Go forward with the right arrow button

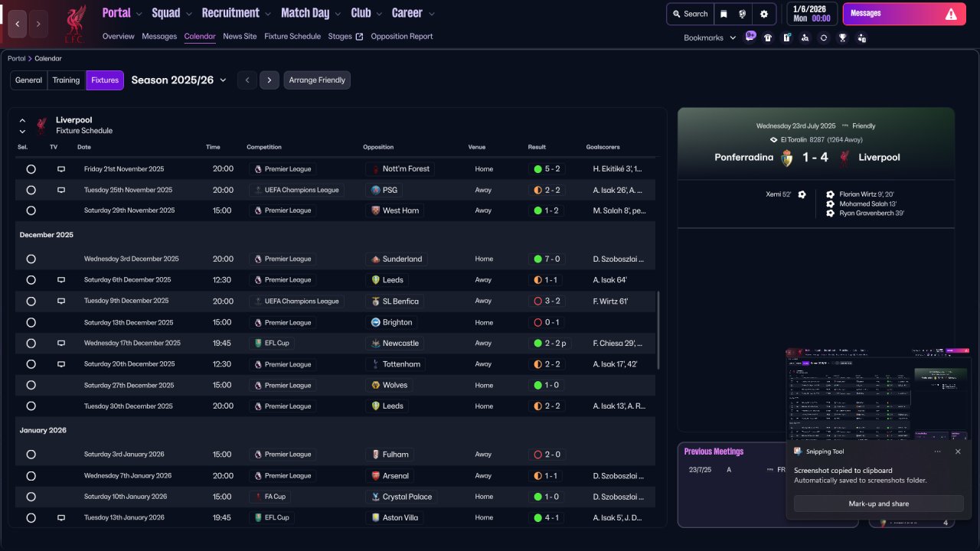pos(38,24)
